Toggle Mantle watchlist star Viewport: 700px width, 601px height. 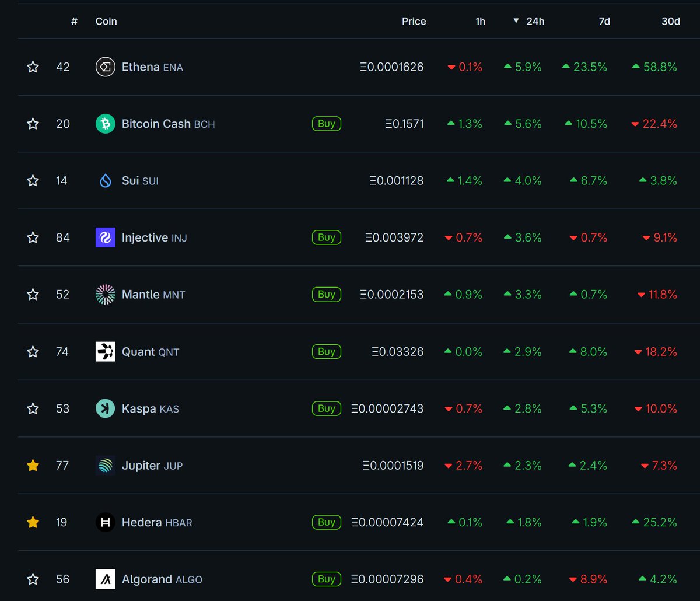coord(33,295)
